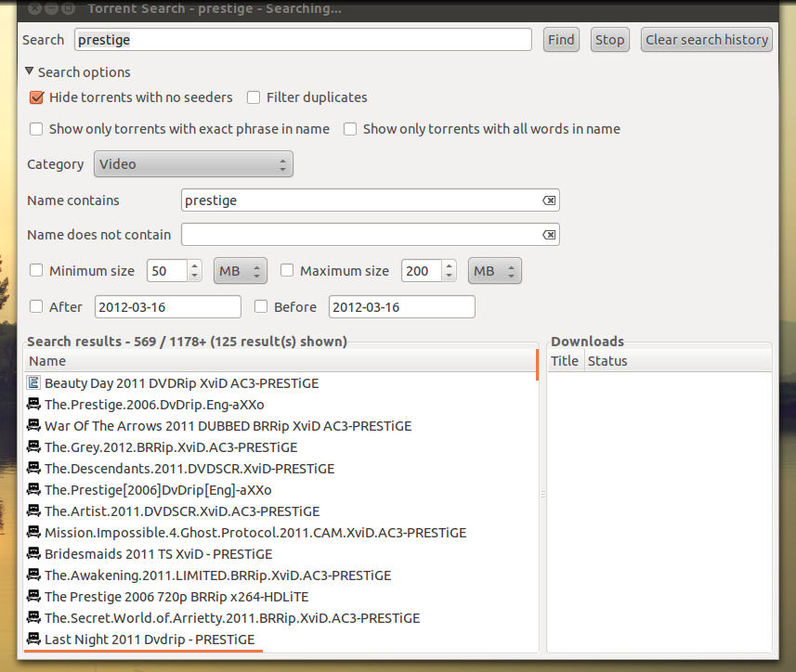Click pirate icon beside The Prestige 2006 720p

point(33,596)
